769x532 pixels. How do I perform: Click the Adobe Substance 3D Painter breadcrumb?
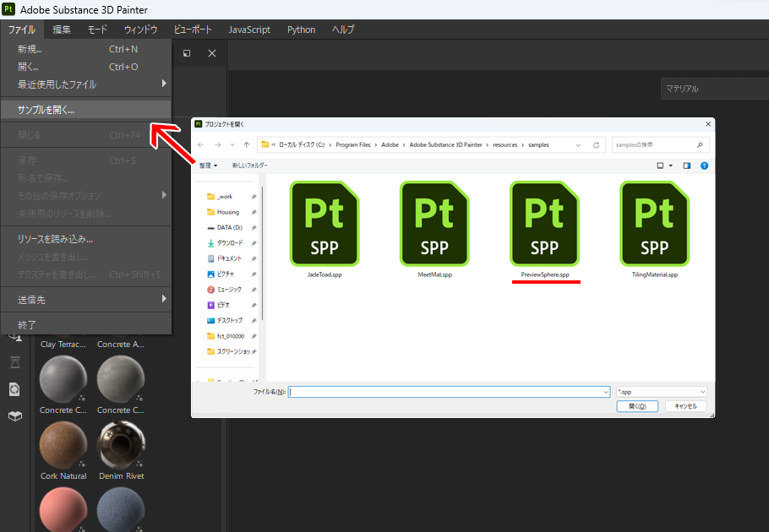(446, 145)
